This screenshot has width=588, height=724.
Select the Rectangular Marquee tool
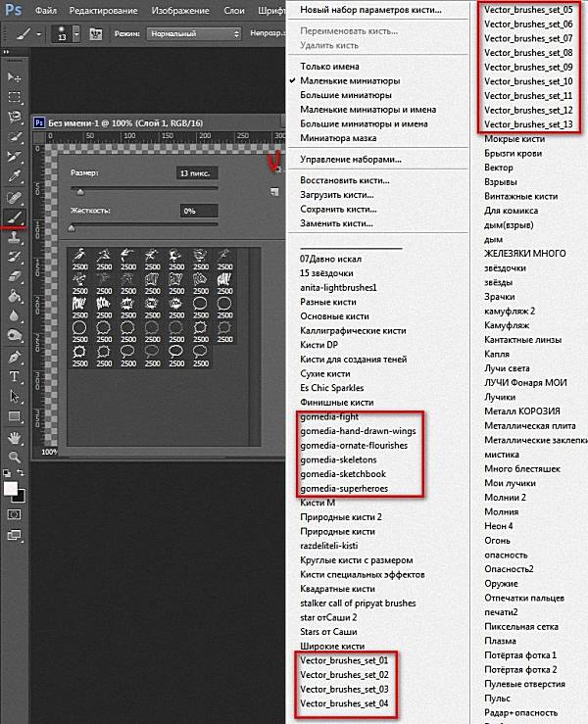(x=15, y=97)
